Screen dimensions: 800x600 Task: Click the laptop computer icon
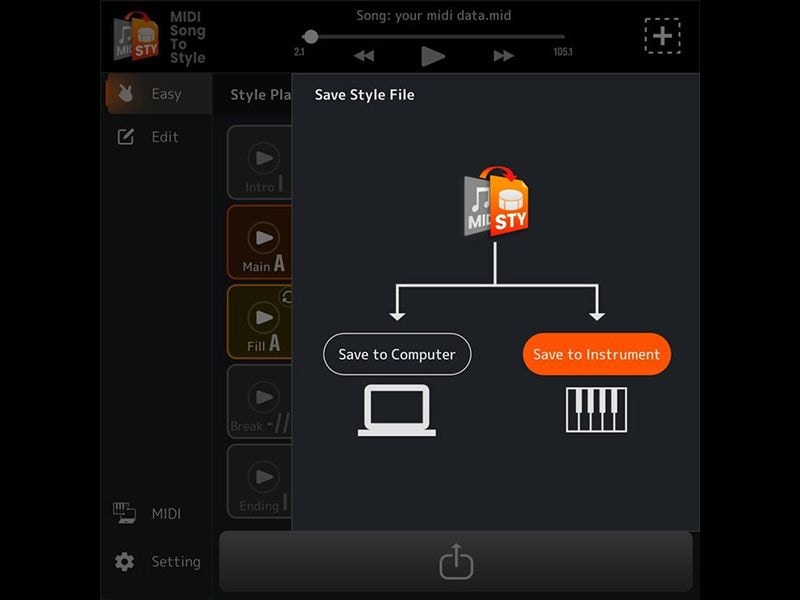(397, 410)
